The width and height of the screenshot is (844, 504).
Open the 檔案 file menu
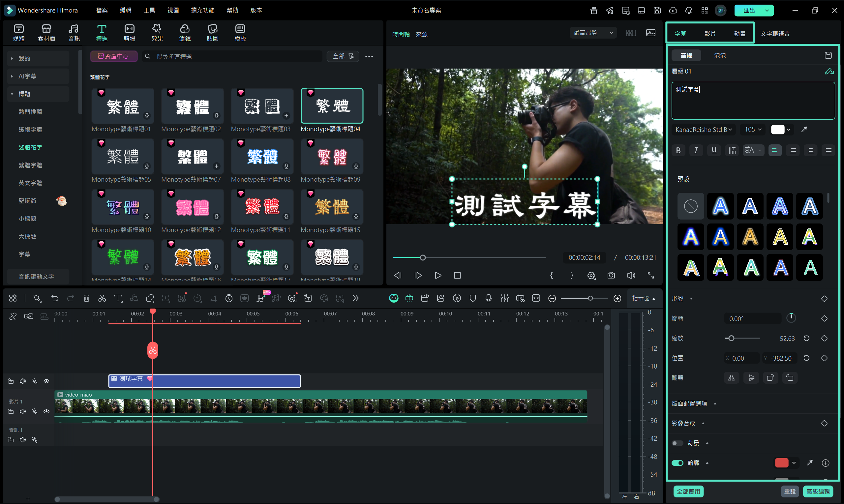(x=102, y=10)
